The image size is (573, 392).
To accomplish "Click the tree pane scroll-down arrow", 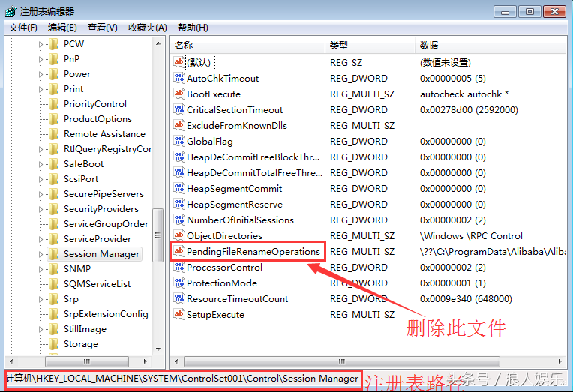I will click(158, 349).
